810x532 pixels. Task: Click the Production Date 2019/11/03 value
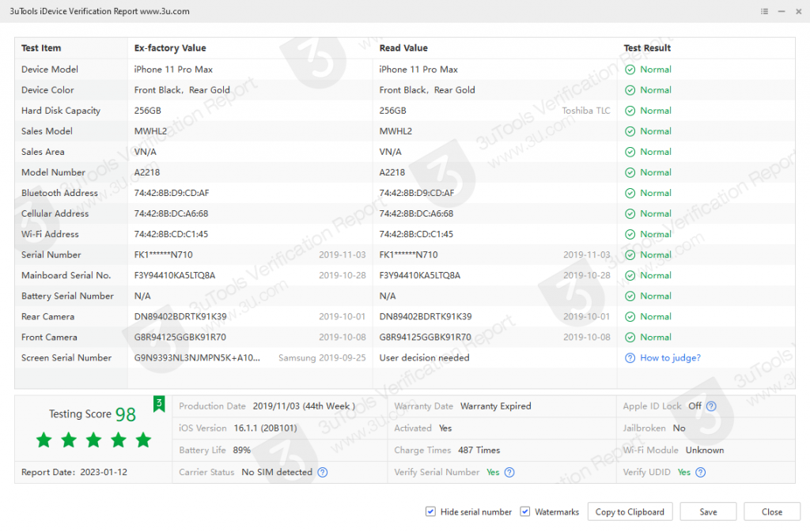coord(304,406)
